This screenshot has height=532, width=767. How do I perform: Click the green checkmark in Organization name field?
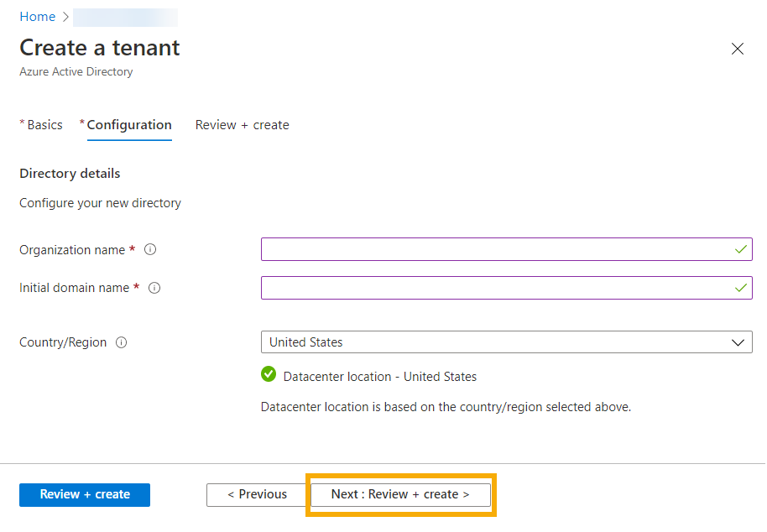[739, 249]
